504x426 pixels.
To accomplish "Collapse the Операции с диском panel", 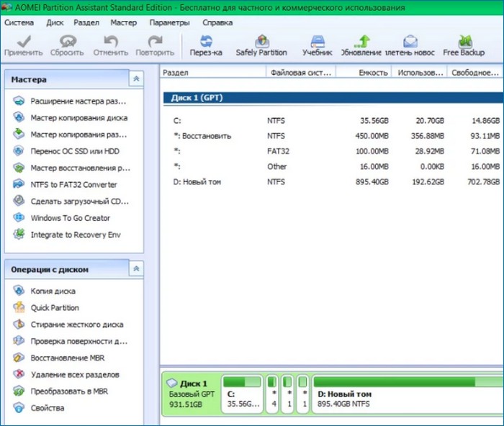I will (x=135, y=268).
